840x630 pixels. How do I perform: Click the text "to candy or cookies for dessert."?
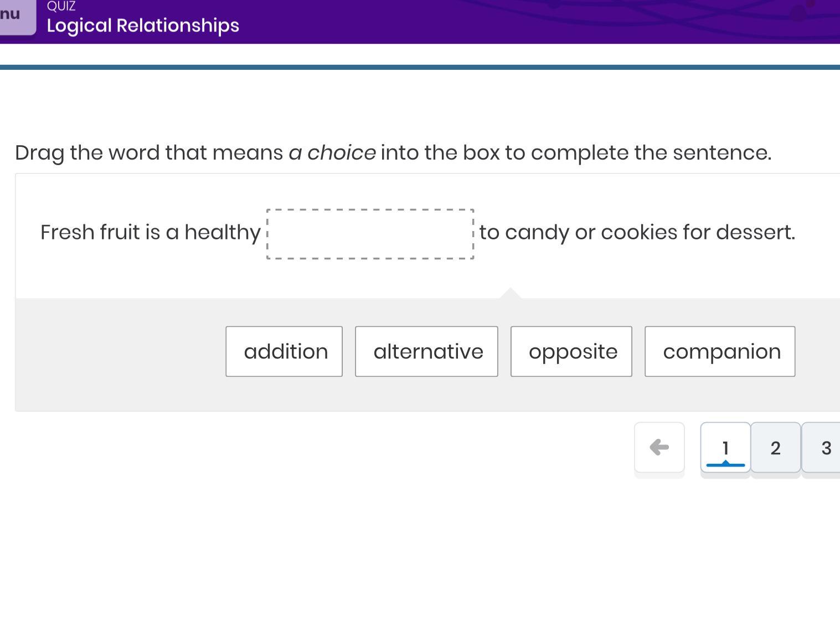[637, 232]
